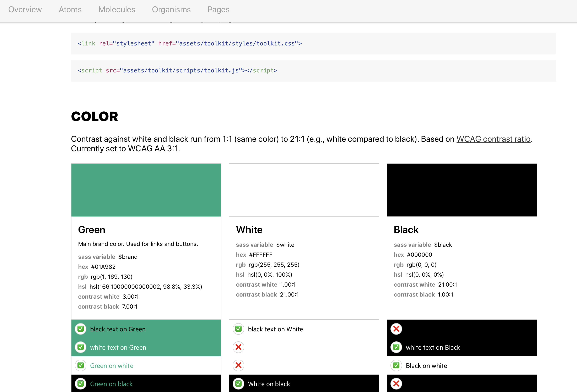Viewport: 577px width, 392px height.
Task: Click the White color swatch block
Action: pyautogui.click(x=304, y=190)
